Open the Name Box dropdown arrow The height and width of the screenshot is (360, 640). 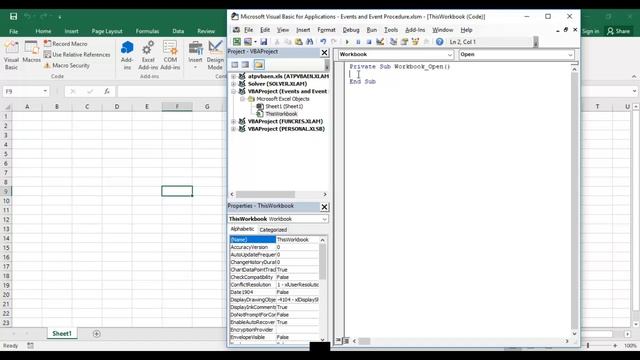pyautogui.click(x=45, y=91)
